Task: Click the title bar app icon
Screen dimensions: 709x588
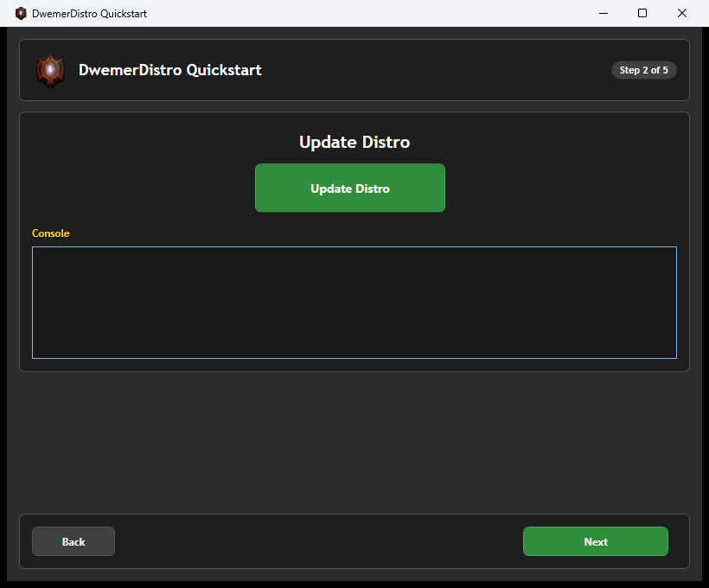Action: (21, 13)
